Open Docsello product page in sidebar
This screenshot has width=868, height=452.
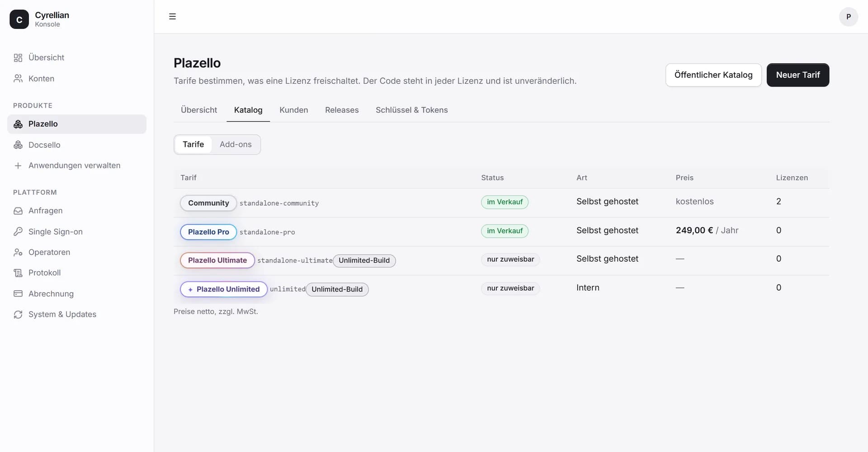(77, 145)
